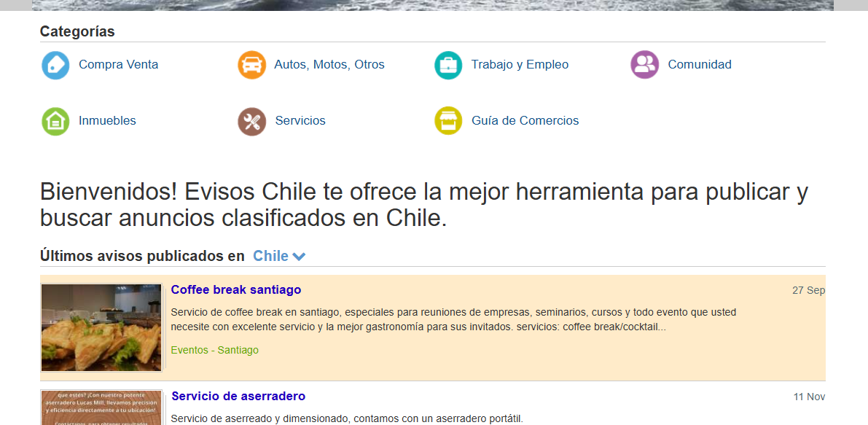
Task: Click the purple Comunidad people icon
Action: (644, 65)
